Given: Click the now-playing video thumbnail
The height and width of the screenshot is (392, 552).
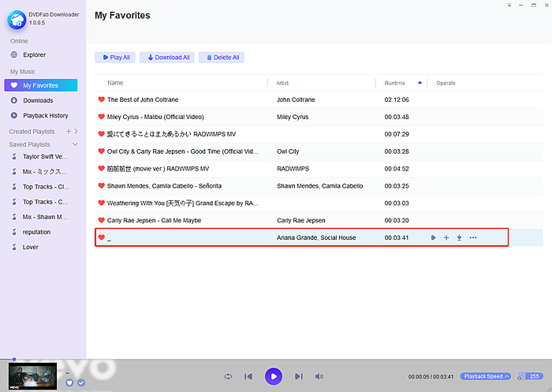Looking at the screenshot, I should pyautogui.click(x=33, y=376).
